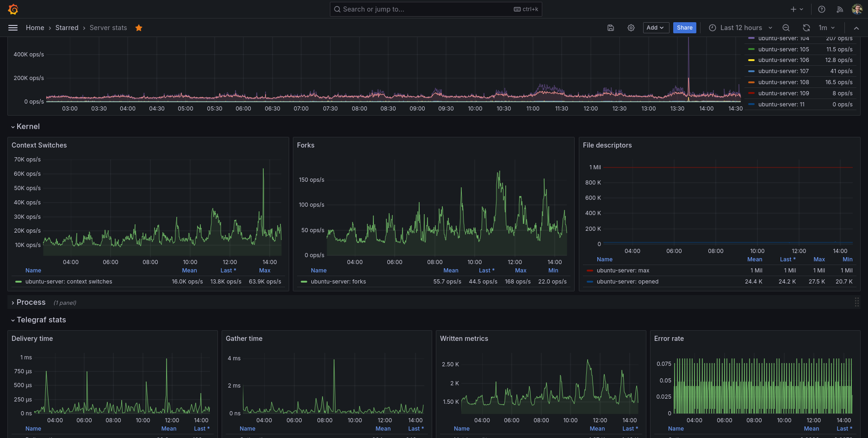This screenshot has width=868, height=438.
Task: Toggle 'ubuntu-server: forks' series visibility
Action: tap(338, 282)
